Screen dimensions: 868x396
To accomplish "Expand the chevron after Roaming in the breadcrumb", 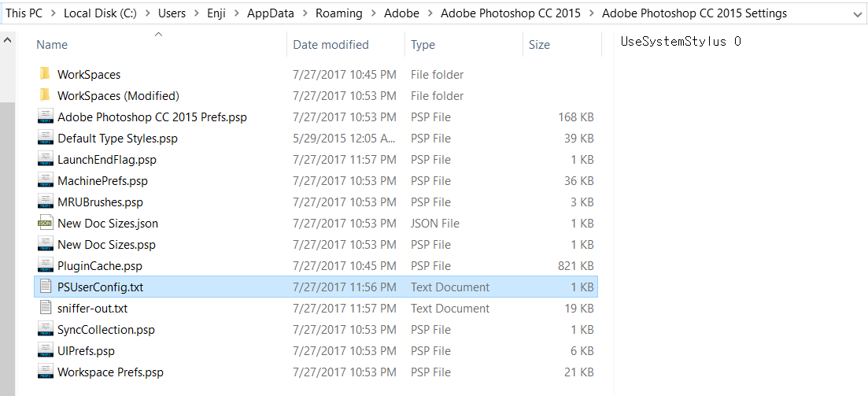I will (x=373, y=13).
